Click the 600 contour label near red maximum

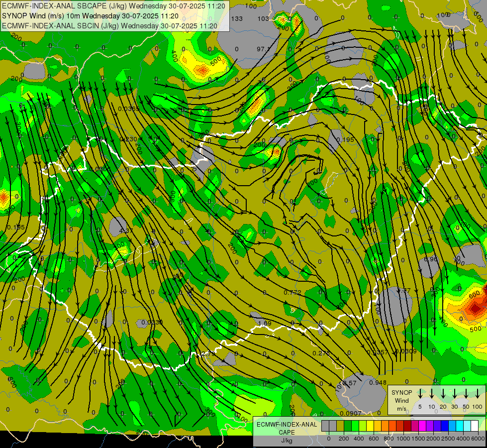click(x=475, y=296)
